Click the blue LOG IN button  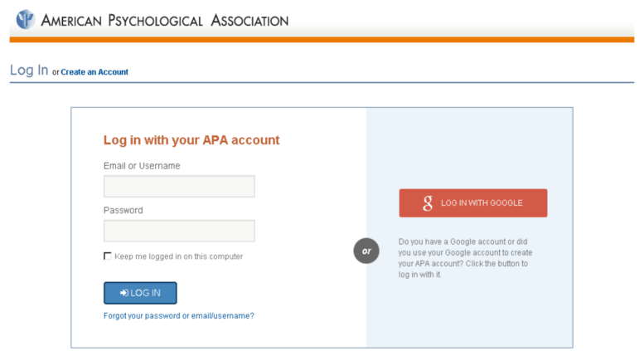(140, 293)
